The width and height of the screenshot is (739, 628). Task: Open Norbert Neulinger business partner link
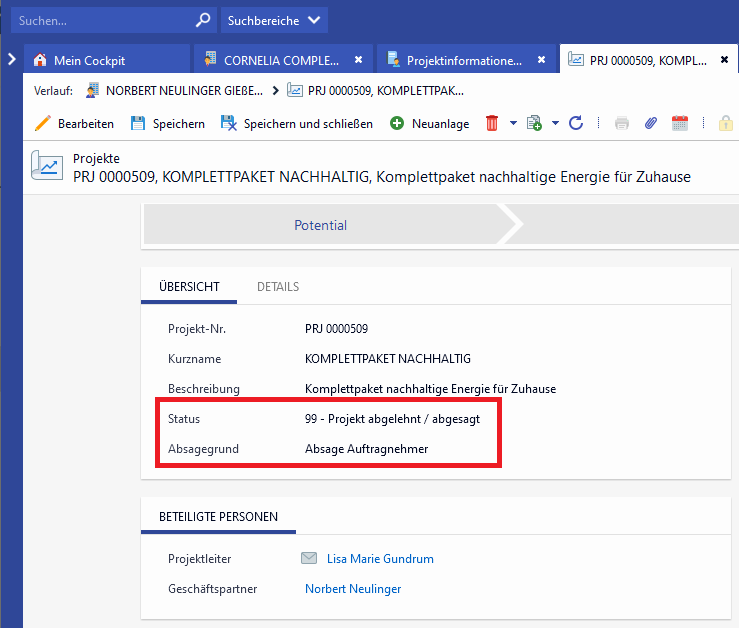coord(353,589)
